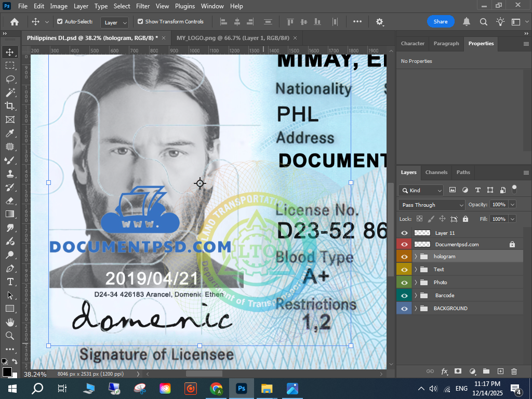Activate the Eraser tool
This screenshot has width=532, height=399.
[x=10, y=201]
